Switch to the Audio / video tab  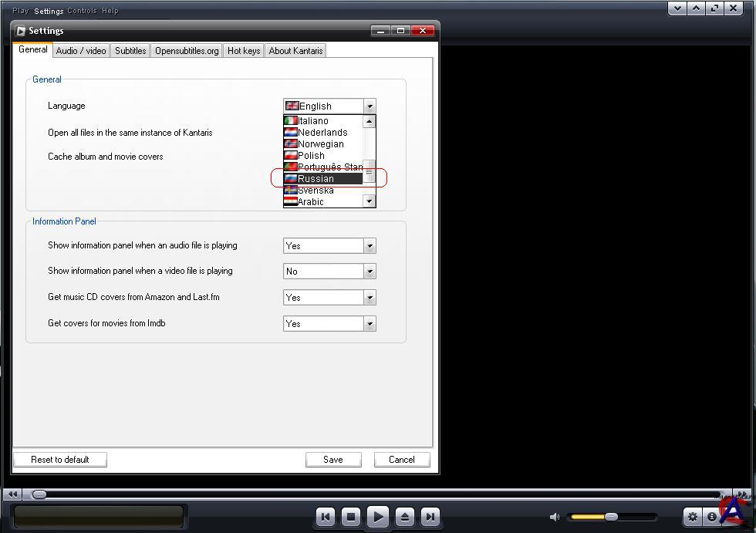[x=81, y=51]
